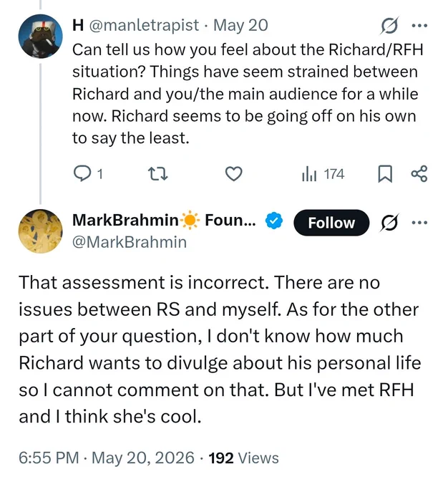
Task: Click the 192 Views counter
Action: (x=244, y=458)
